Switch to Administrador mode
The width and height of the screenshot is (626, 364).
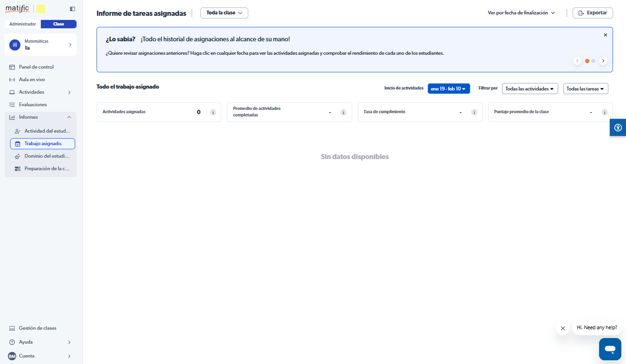[23, 24]
